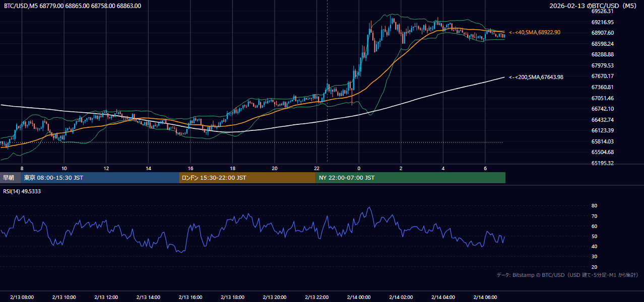Select the 早朝 session segment
Screen dimensions: 644x302
point(11,178)
